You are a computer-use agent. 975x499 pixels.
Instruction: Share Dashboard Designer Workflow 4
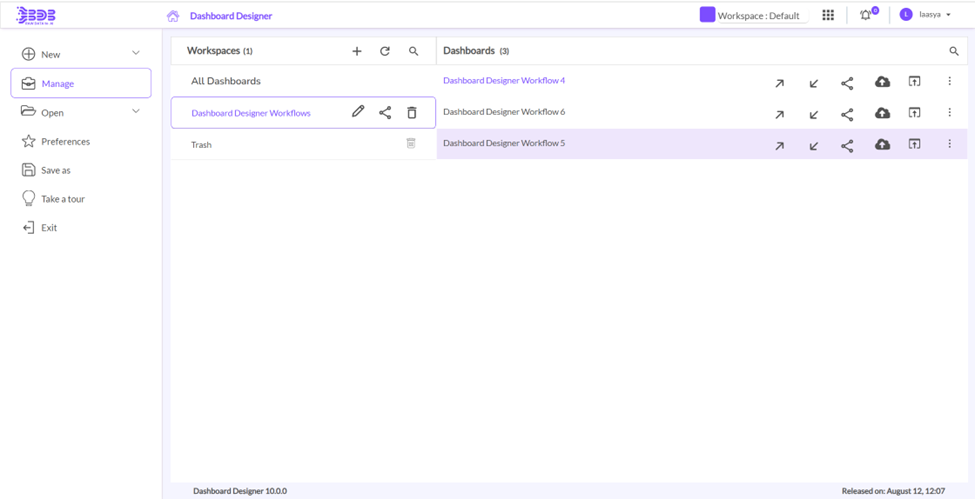click(x=847, y=83)
